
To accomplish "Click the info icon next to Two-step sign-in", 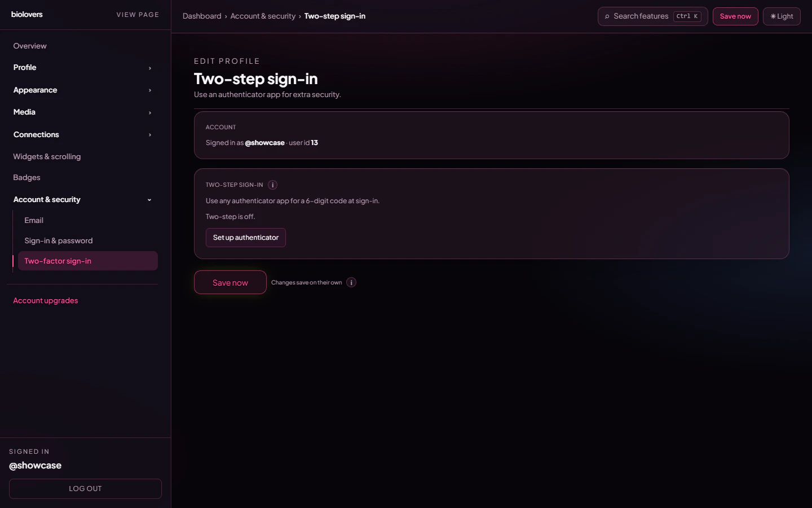I will click(x=272, y=185).
